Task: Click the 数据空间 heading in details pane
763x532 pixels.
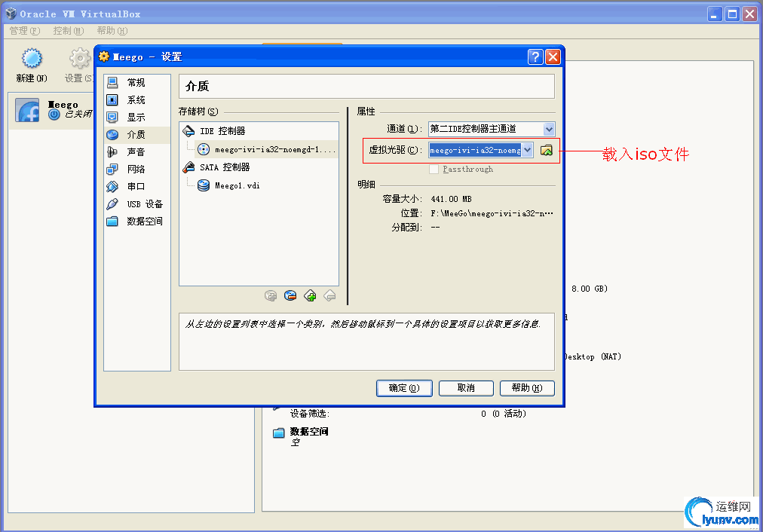Action: 309,431
